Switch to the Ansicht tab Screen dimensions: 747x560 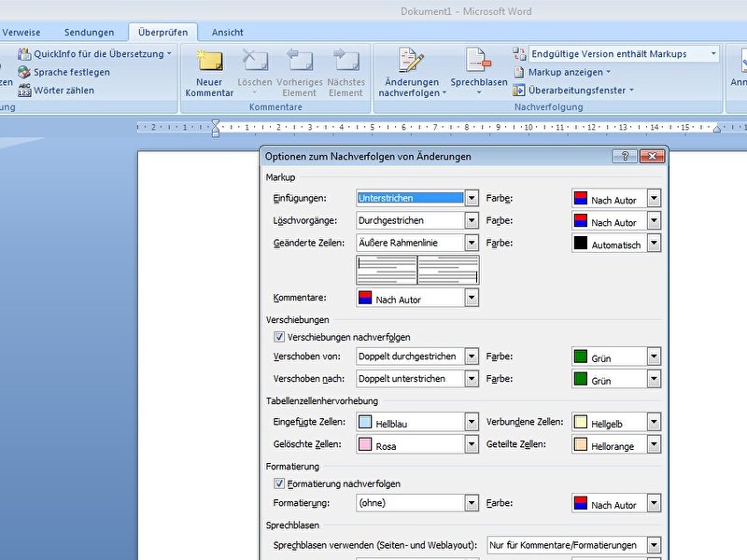227,32
